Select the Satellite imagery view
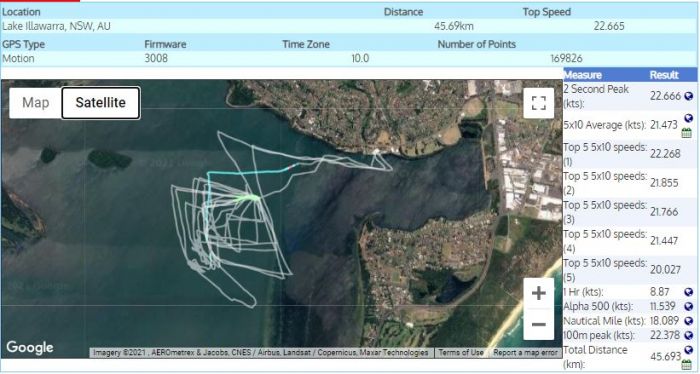The height and width of the screenshot is (374, 700). pyautogui.click(x=100, y=103)
